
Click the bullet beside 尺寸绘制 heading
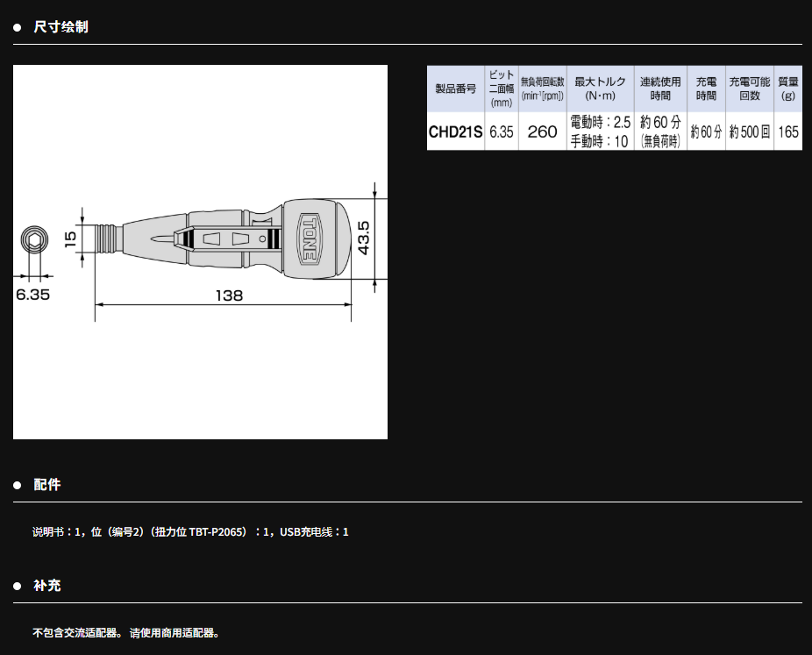[x=18, y=27]
